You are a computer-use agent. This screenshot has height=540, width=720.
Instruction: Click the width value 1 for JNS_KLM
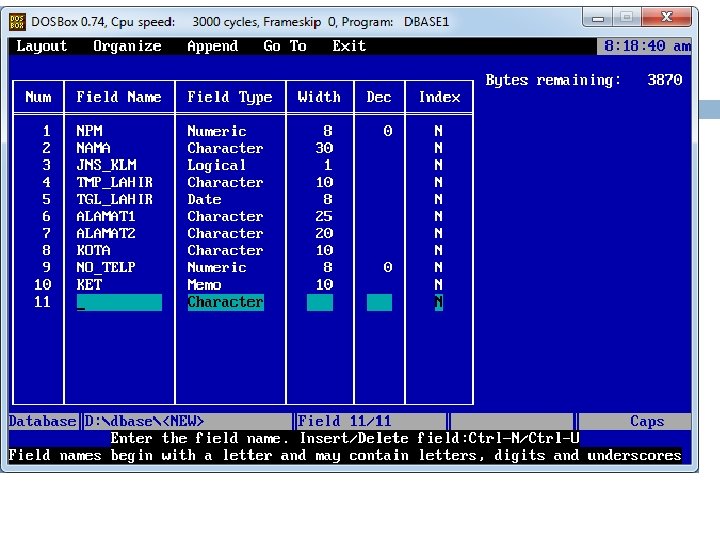point(328,165)
